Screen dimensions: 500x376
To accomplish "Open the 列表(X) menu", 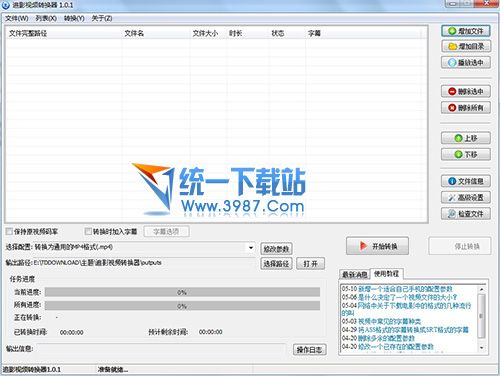I will (x=46, y=18).
